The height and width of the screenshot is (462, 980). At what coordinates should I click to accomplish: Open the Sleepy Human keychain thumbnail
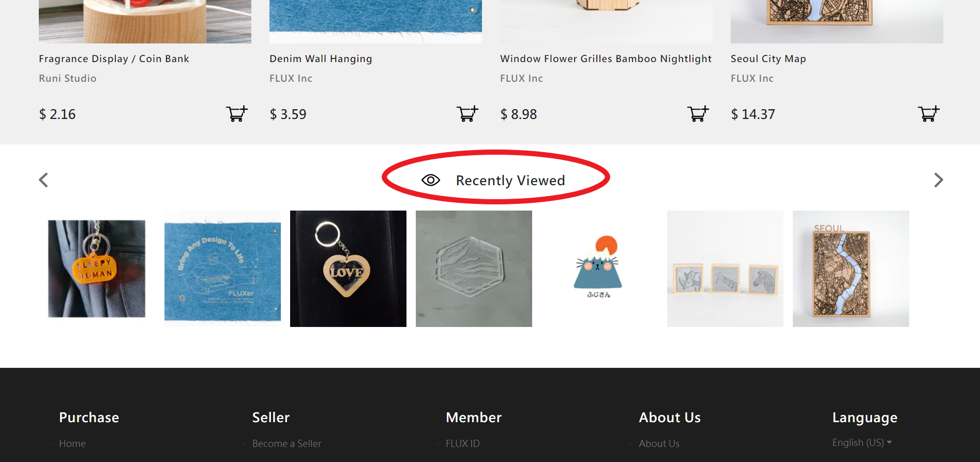97,269
